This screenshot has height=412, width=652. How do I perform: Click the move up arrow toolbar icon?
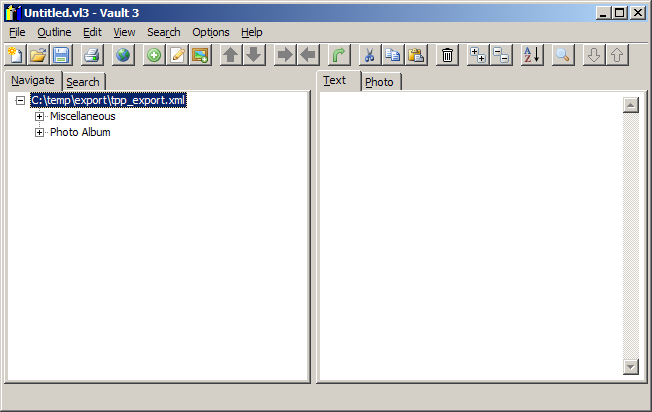point(231,55)
